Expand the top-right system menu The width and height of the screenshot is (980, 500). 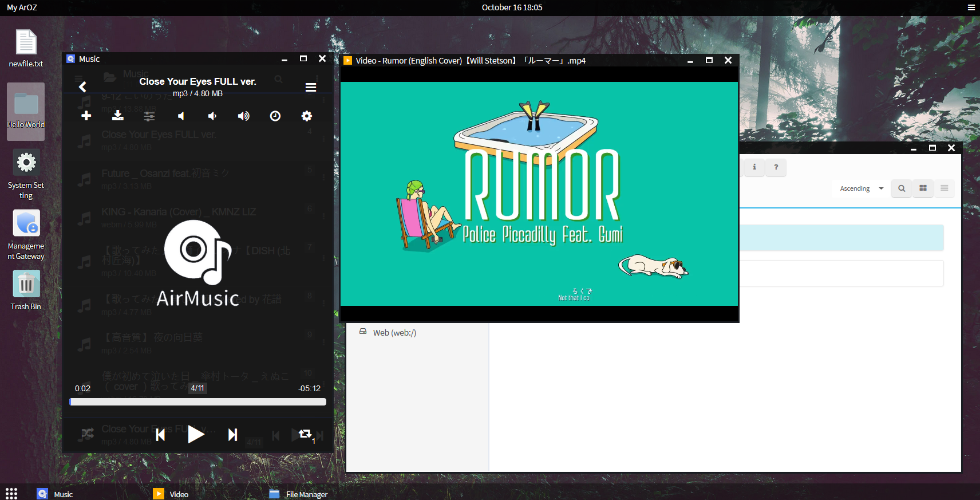point(971,7)
